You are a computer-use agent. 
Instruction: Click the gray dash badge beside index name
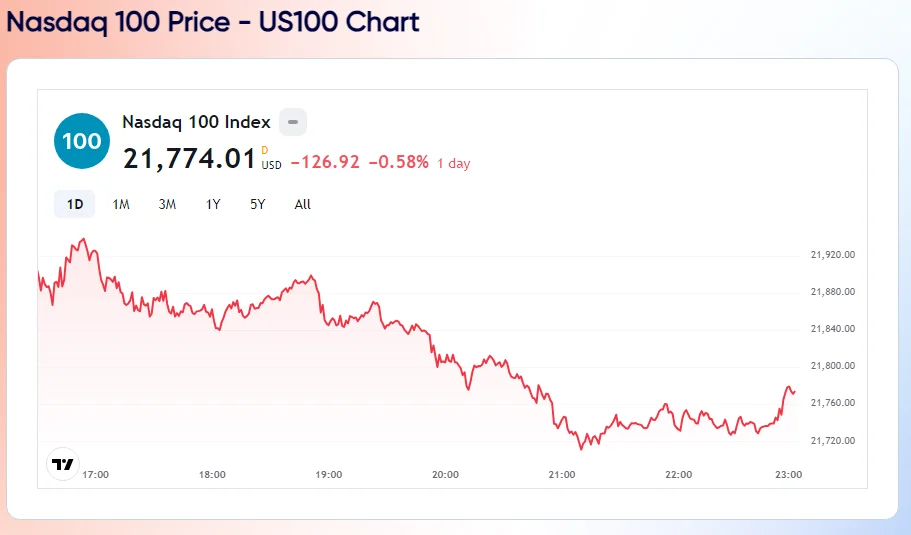pyautogui.click(x=292, y=122)
